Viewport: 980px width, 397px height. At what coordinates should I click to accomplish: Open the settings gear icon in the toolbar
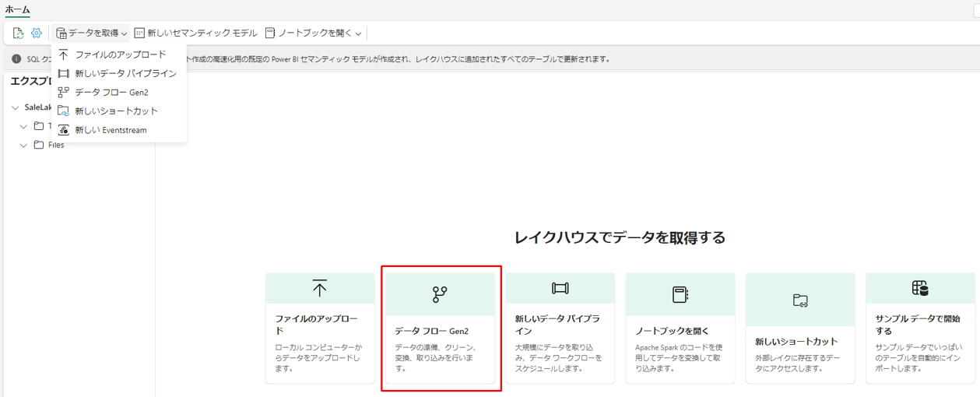[37, 33]
